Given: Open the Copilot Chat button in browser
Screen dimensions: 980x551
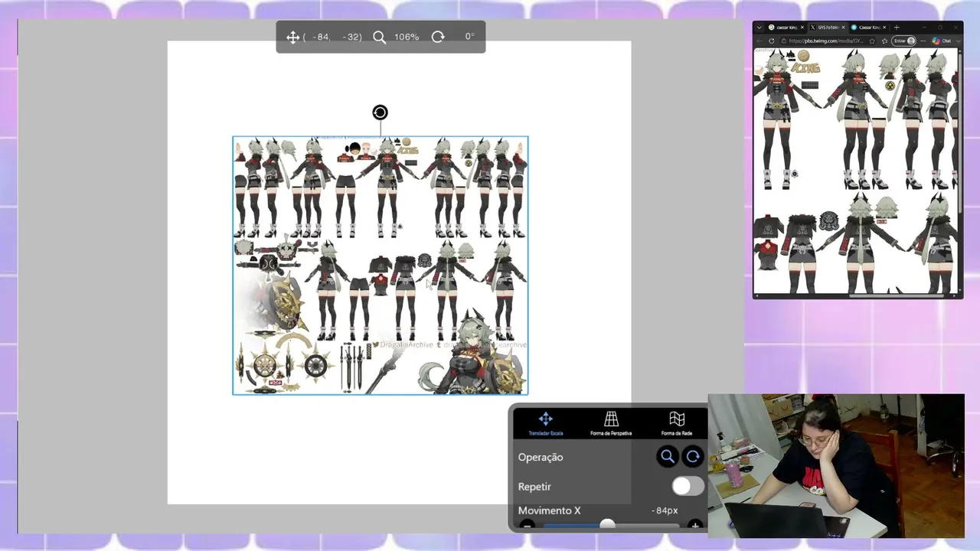Looking at the screenshot, I should tap(942, 41).
